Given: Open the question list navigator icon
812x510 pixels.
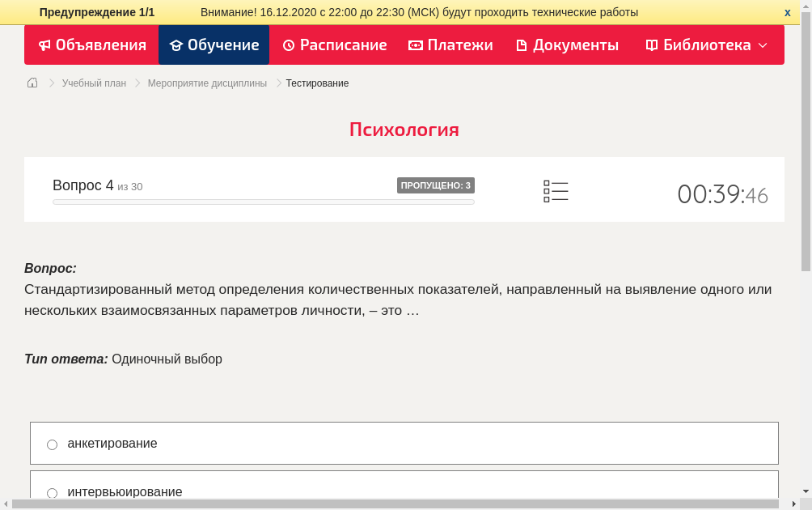Looking at the screenshot, I should click(x=556, y=191).
